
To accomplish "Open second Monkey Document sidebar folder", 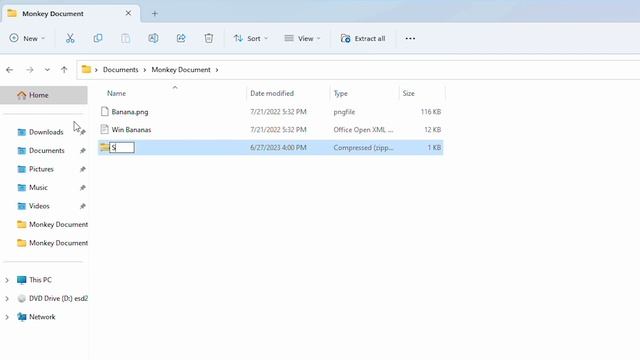I will (52, 243).
